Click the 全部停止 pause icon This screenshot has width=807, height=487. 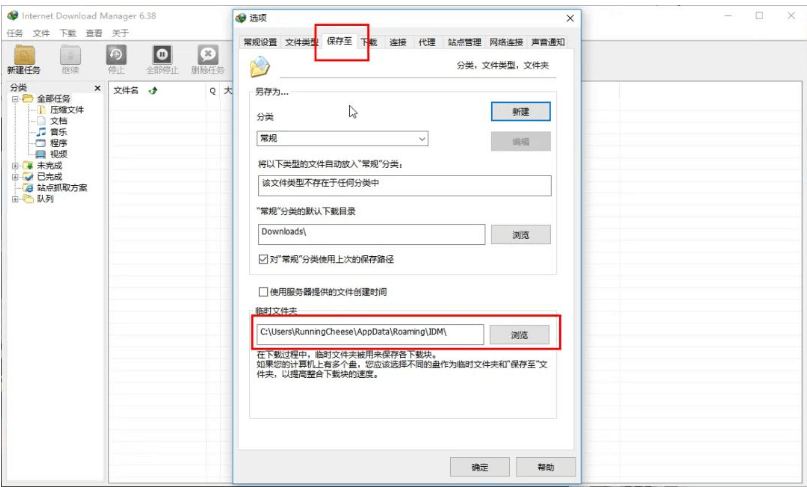[162, 56]
